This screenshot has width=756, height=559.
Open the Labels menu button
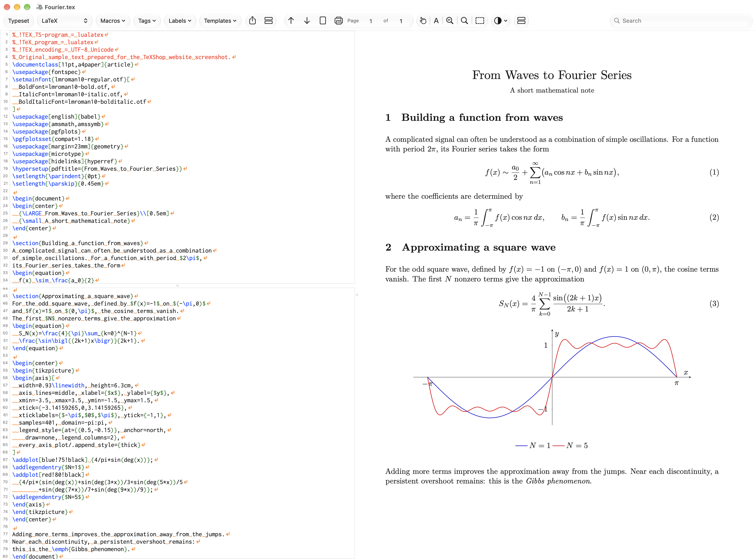(180, 21)
